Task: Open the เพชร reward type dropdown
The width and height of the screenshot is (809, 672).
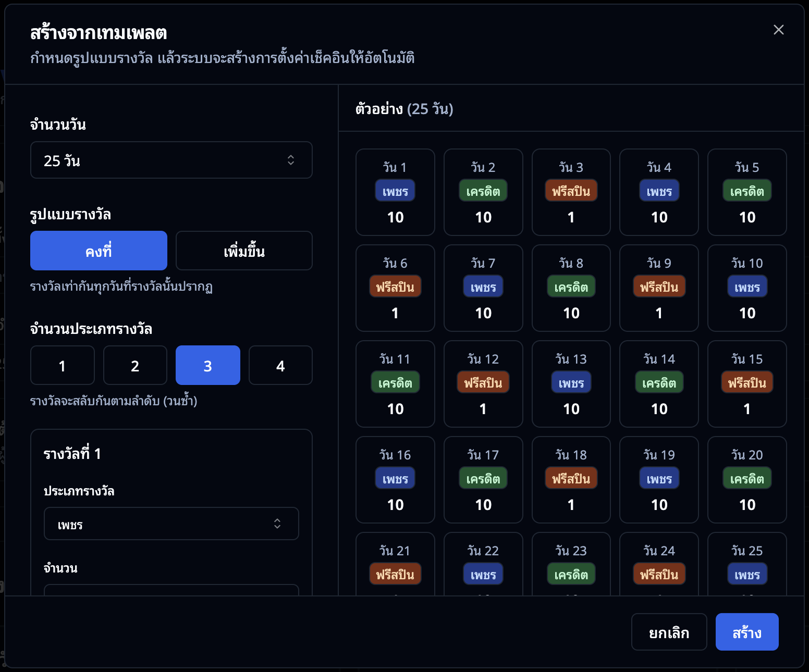Action: pos(171,524)
